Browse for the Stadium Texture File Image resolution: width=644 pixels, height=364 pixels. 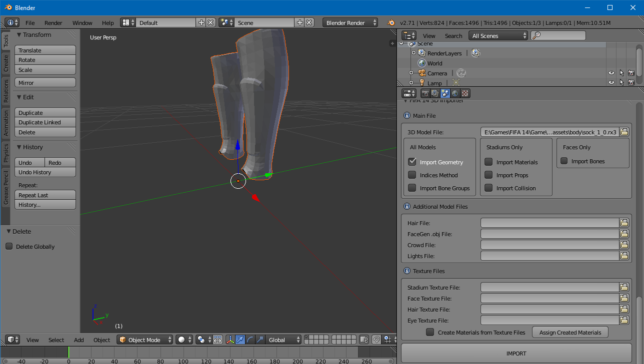coord(624,287)
